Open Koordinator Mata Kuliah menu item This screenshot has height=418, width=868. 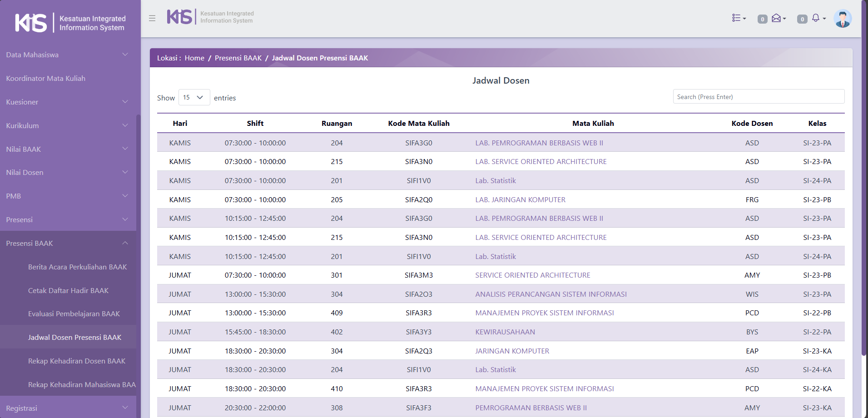(x=45, y=78)
